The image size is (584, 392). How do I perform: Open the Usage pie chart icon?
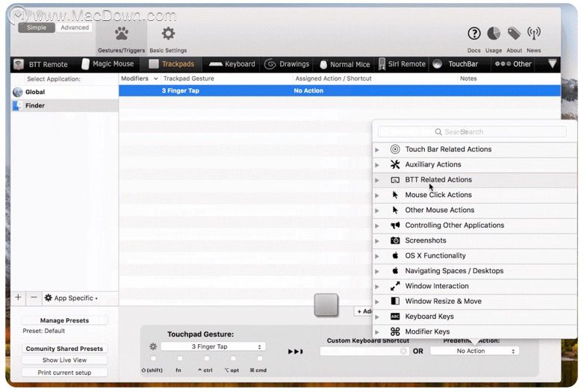point(494,34)
